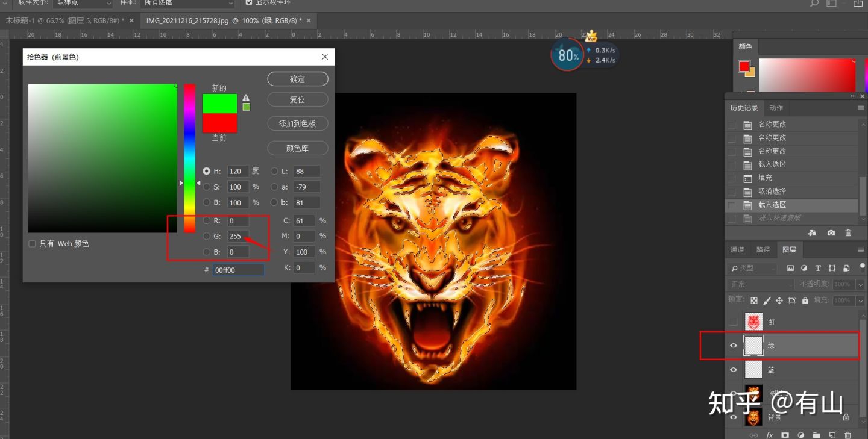Open the fx layer style menu
The height and width of the screenshot is (439, 868).
[770, 435]
